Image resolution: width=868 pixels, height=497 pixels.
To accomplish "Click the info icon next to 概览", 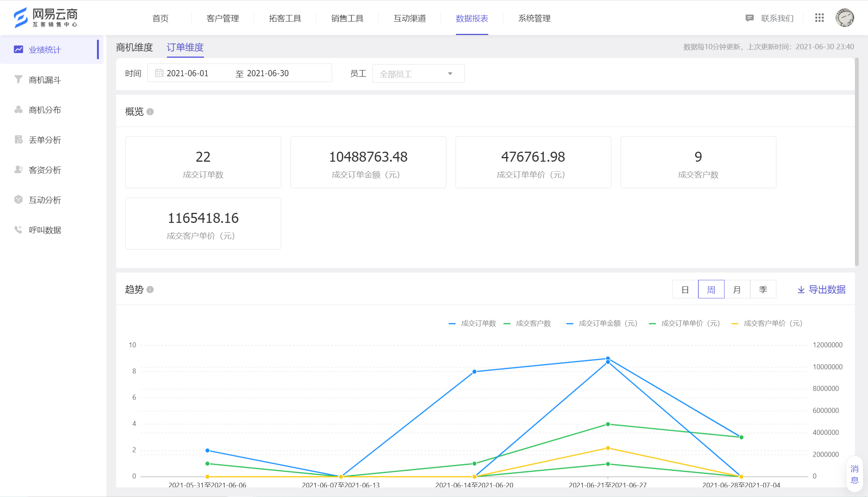I will (x=150, y=112).
